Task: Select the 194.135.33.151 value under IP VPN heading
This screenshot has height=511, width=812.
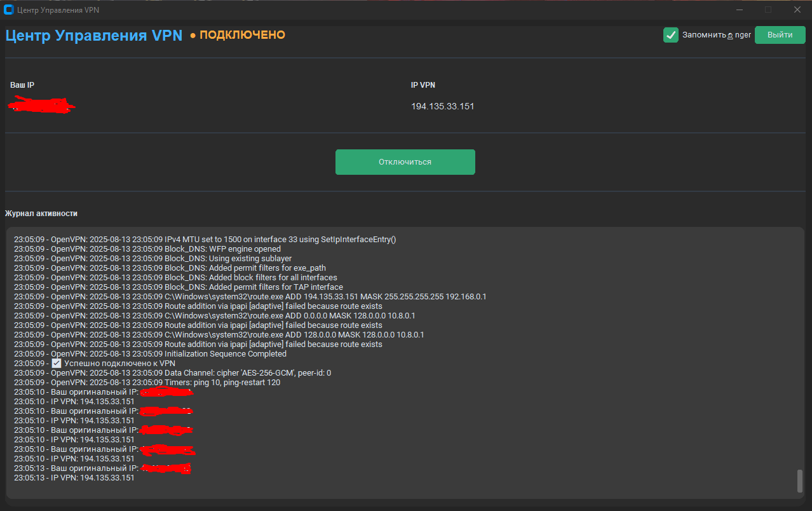Action: click(443, 106)
